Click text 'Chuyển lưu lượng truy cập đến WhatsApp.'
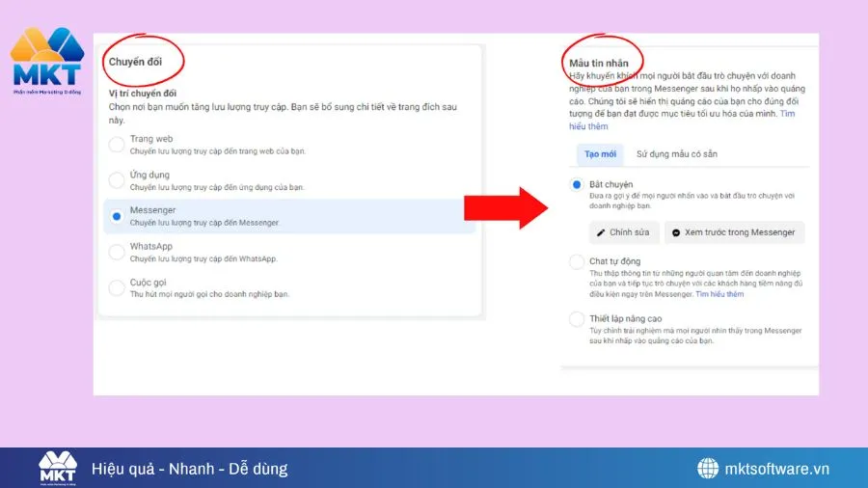The height and width of the screenshot is (488, 868). [x=203, y=258]
